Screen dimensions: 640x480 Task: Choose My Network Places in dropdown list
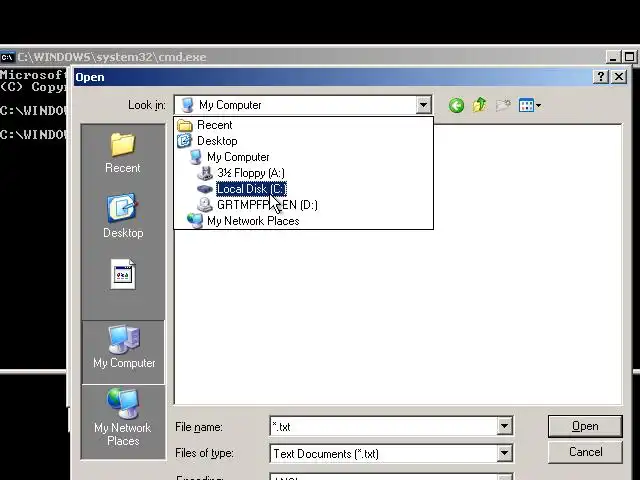coord(253,221)
